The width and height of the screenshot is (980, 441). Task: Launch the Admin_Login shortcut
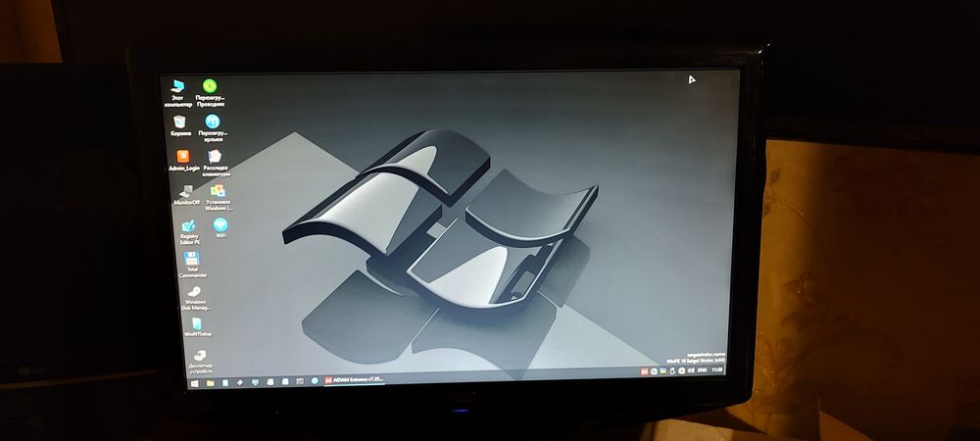184,161
